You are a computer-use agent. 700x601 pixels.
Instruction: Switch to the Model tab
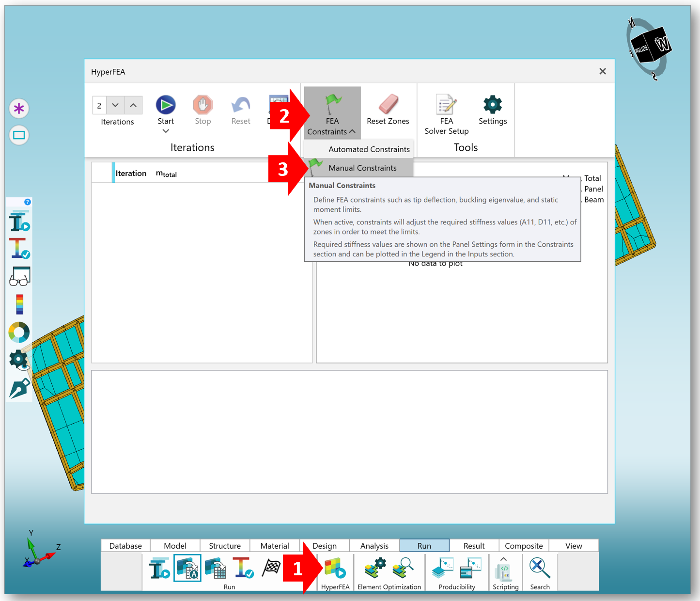click(x=175, y=546)
